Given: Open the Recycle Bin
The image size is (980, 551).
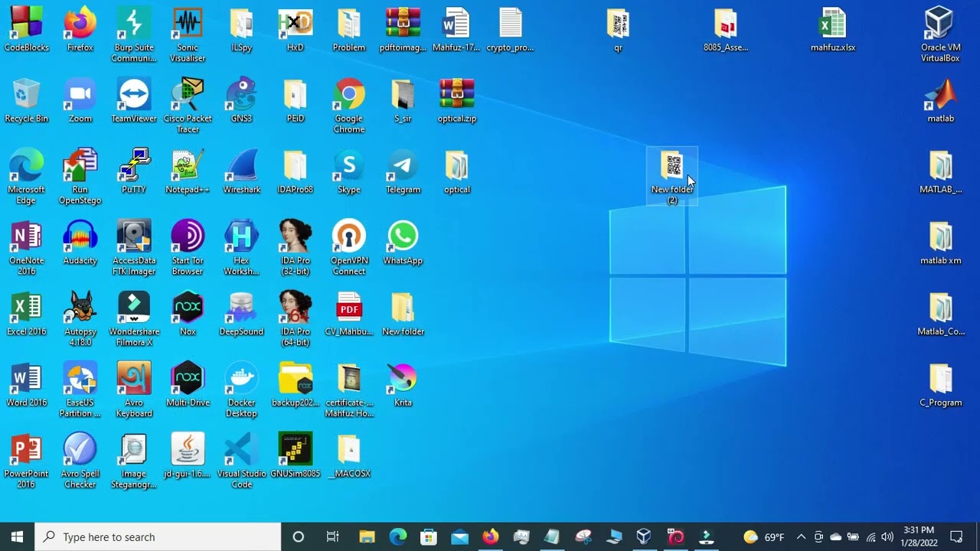Looking at the screenshot, I should 26,96.
